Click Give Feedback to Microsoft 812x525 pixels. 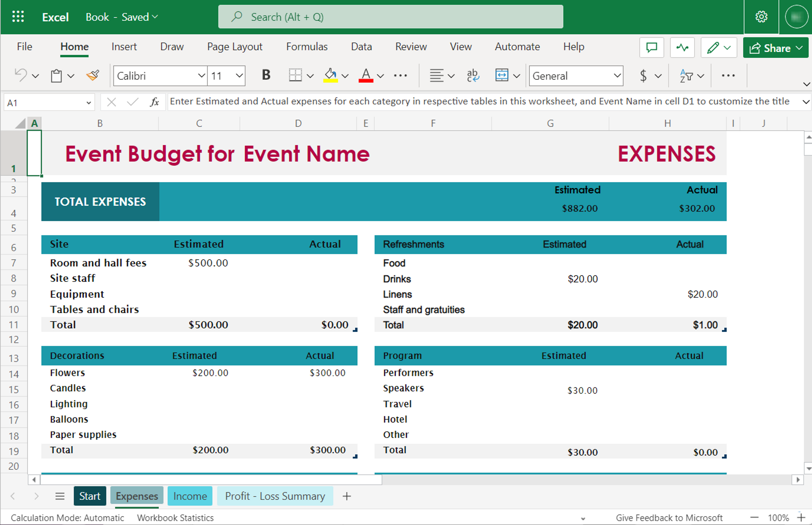click(669, 518)
